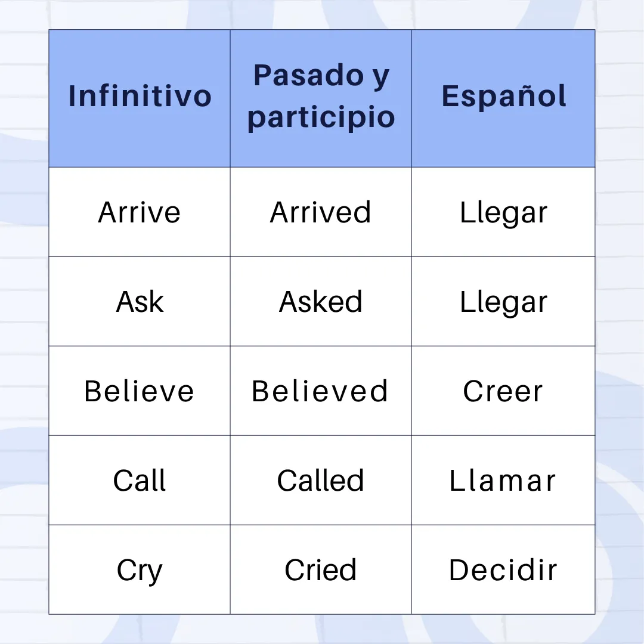The image size is (644, 644).
Task: Select the Pasado y participio header
Action: [x=321, y=98]
